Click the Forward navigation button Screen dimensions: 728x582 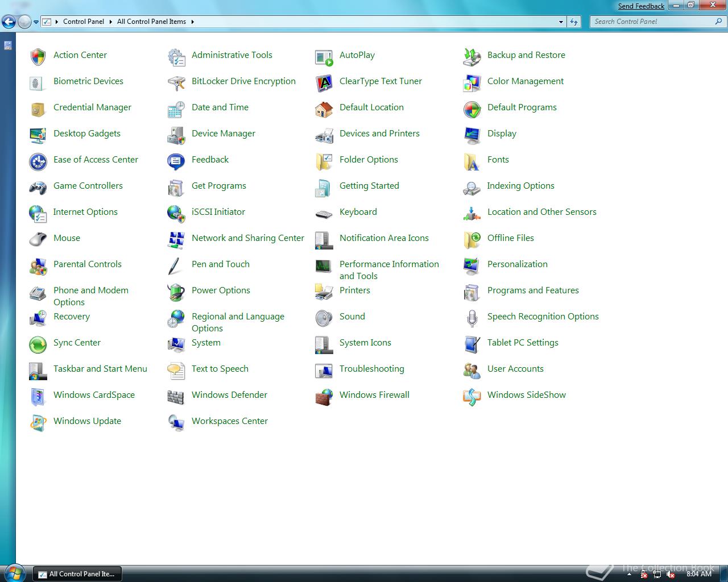(x=24, y=22)
